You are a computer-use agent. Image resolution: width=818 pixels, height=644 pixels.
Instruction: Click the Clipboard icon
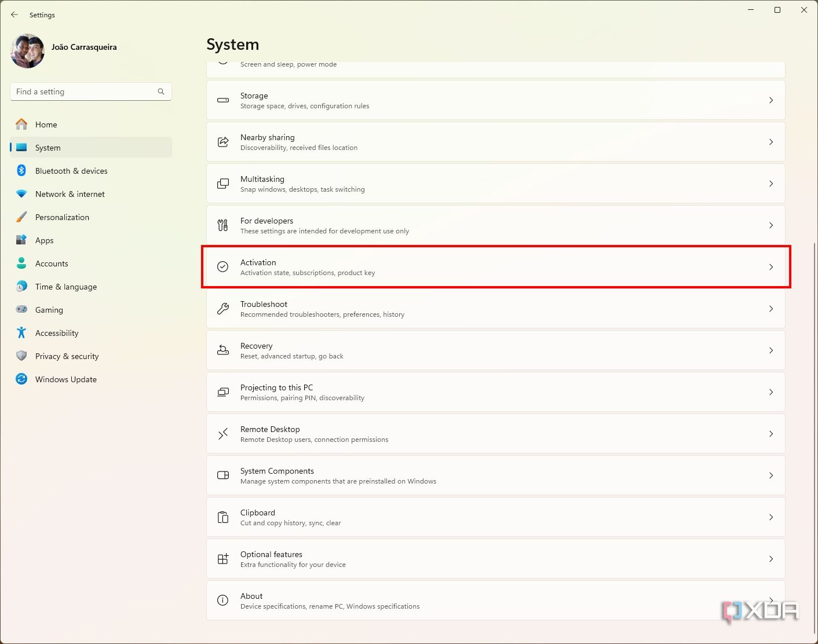tap(223, 517)
